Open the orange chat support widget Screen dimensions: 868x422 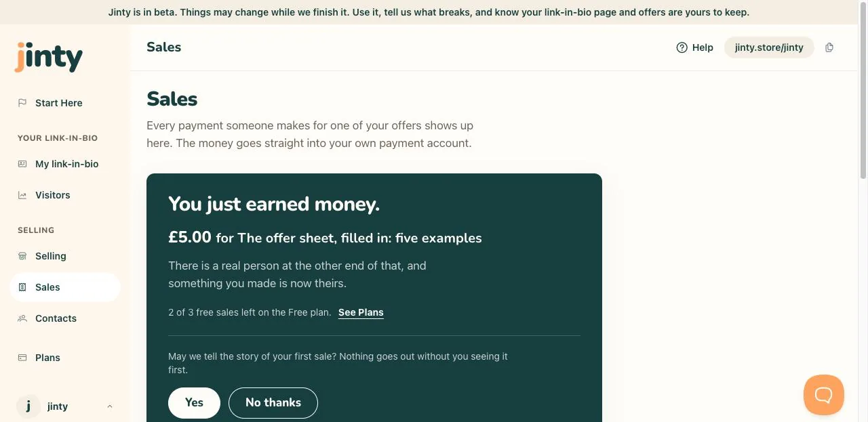[x=824, y=395]
